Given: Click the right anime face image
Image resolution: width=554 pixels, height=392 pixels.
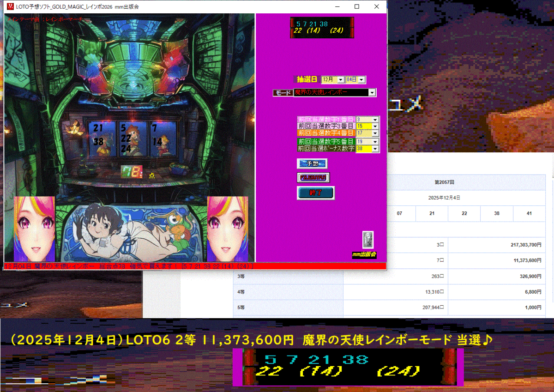Looking at the screenshot, I should 227,229.
